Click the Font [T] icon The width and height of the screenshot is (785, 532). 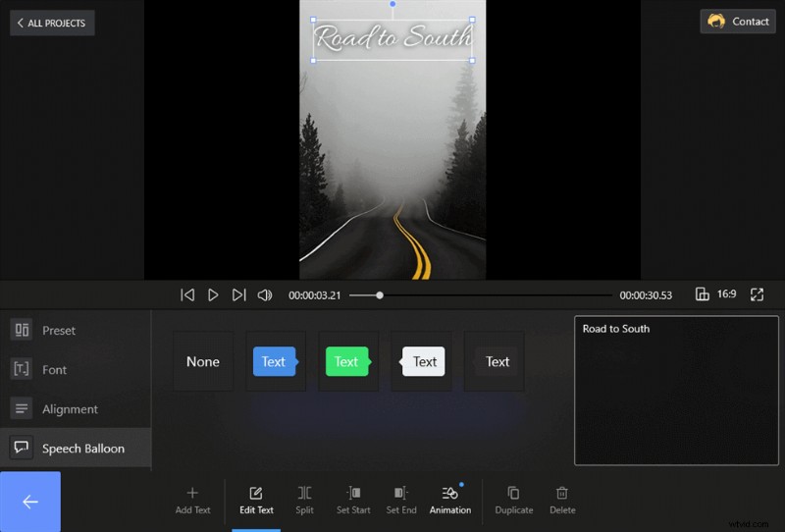(x=22, y=369)
